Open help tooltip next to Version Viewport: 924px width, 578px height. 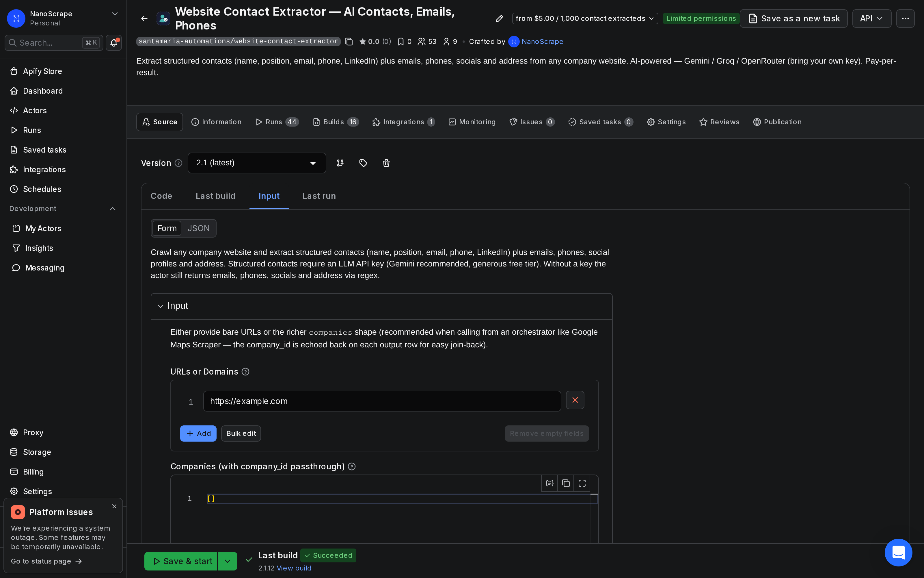(178, 163)
